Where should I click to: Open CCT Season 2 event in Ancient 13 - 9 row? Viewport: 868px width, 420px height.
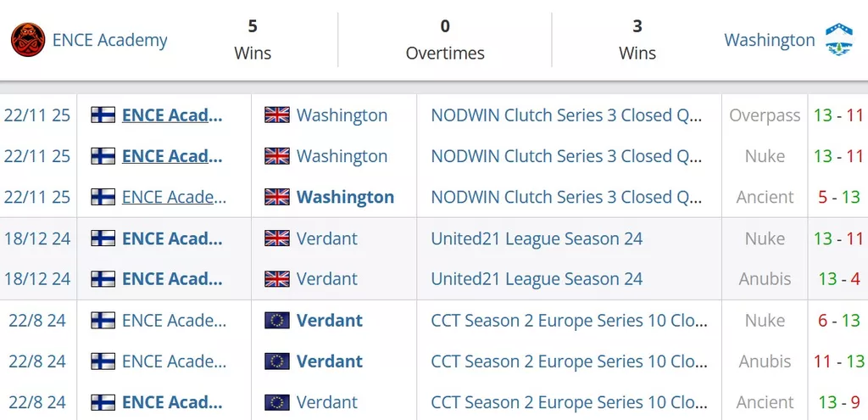click(x=569, y=402)
